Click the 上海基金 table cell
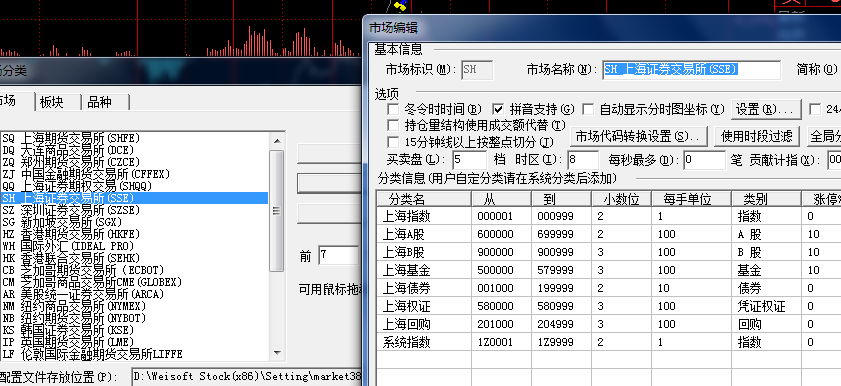Viewport: 841px width, 386px height. click(x=424, y=270)
